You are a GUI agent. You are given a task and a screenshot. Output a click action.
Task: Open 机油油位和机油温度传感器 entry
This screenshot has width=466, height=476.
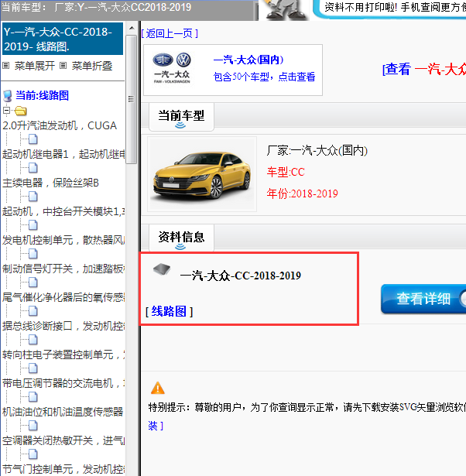[x=63, y=412]
